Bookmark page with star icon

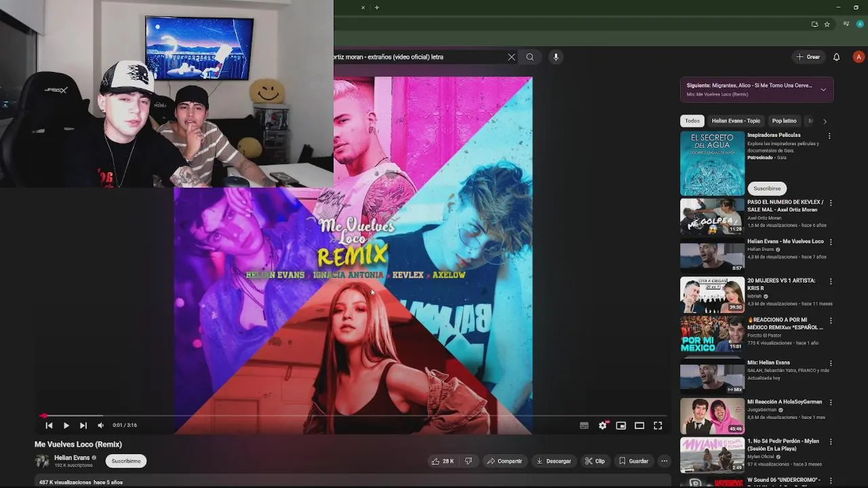pos(827,24)
